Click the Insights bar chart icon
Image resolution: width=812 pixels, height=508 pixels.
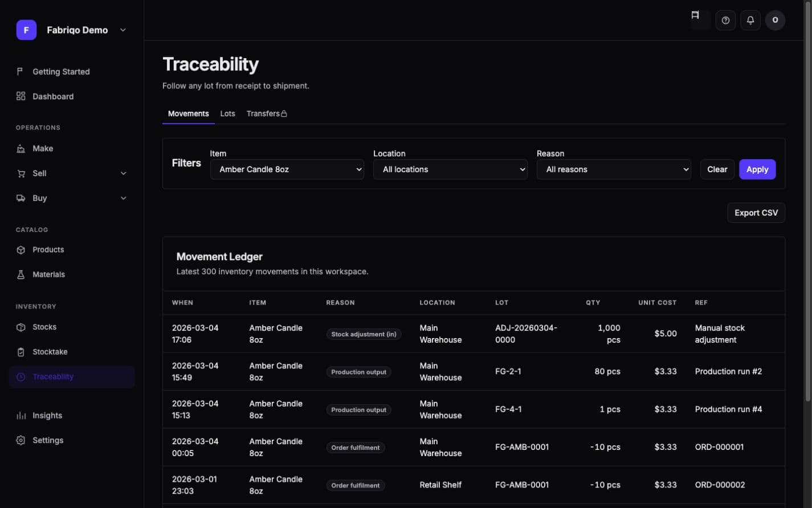tap(21, 416)
